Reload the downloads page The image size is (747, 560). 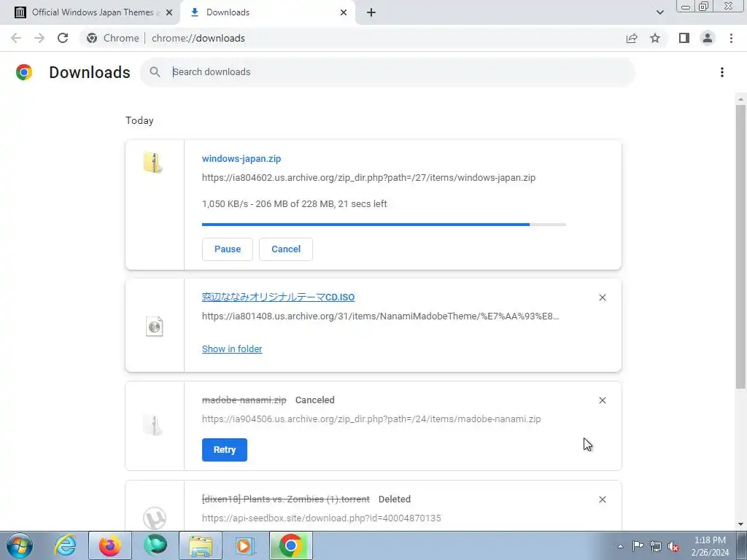tap(63, 38)
